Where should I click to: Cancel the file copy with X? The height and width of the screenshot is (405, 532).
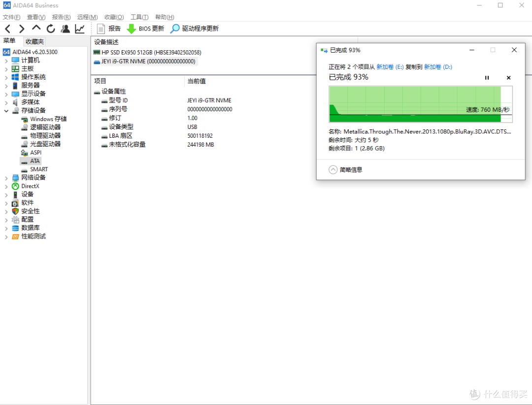coord(508,78)
